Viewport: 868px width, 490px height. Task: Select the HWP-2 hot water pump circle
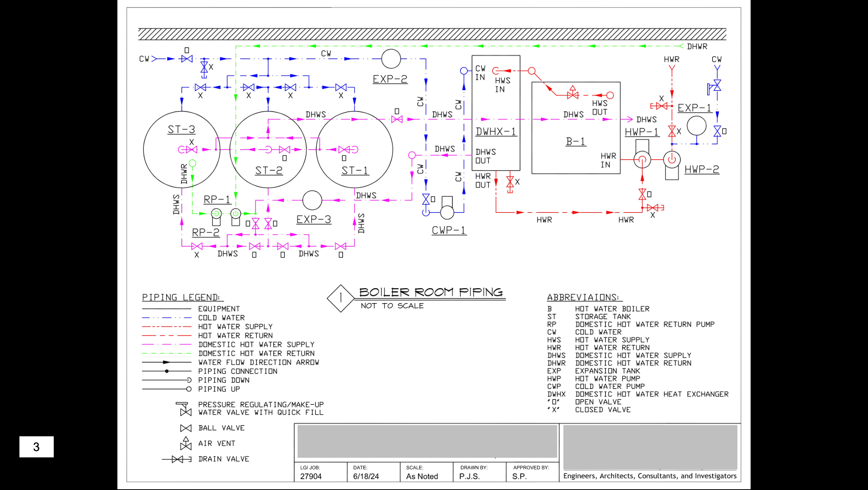(672, 160)
